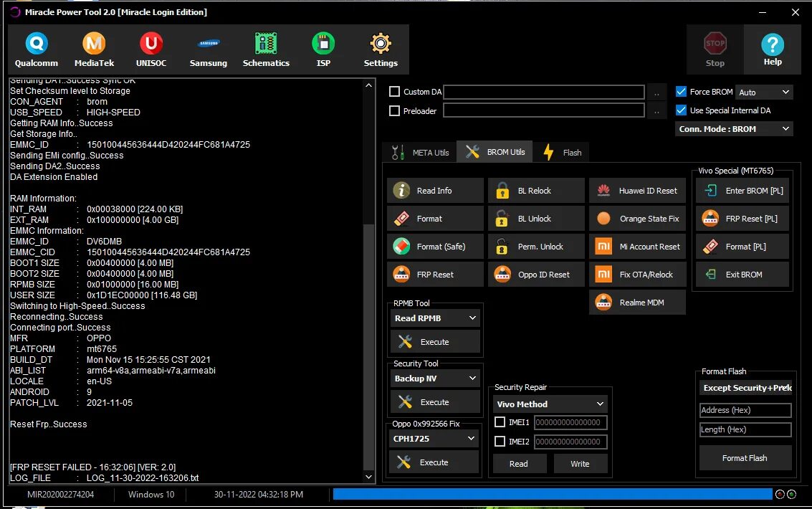Tick the IMEI1 checkbox
This screenshot has width=812, height=509.
(500, 422)
